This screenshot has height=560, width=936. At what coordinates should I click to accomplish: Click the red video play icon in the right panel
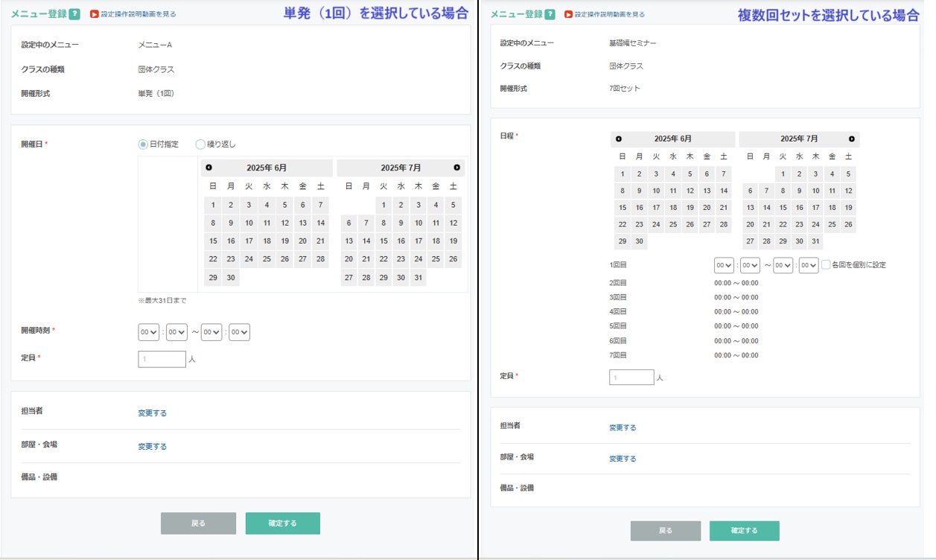coord(568,14)
